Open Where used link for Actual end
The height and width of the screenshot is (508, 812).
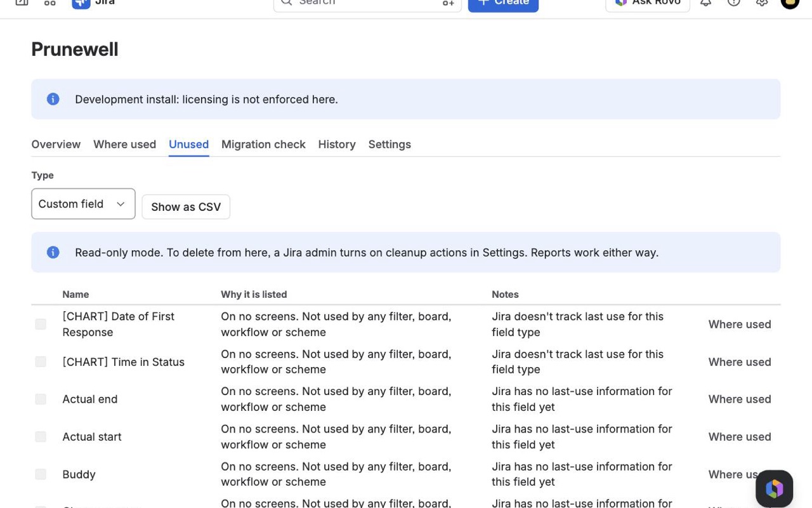pyautogui.click(x=740, y=399)
